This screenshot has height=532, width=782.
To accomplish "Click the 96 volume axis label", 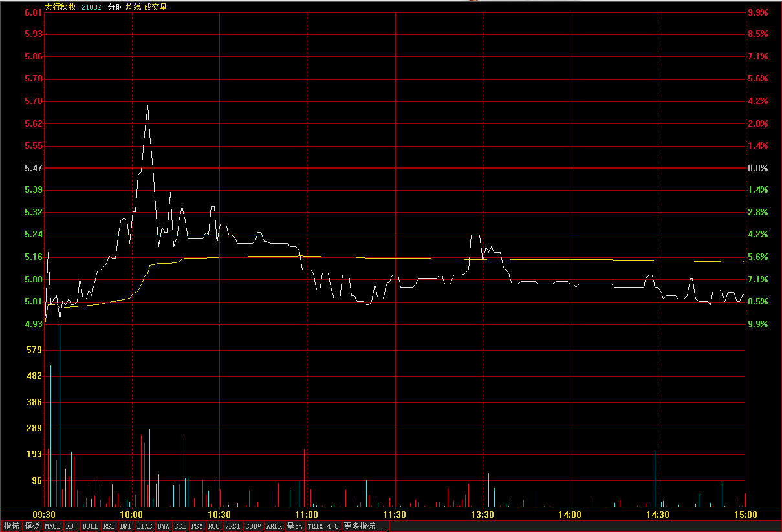I will click(x=38, y=480).
